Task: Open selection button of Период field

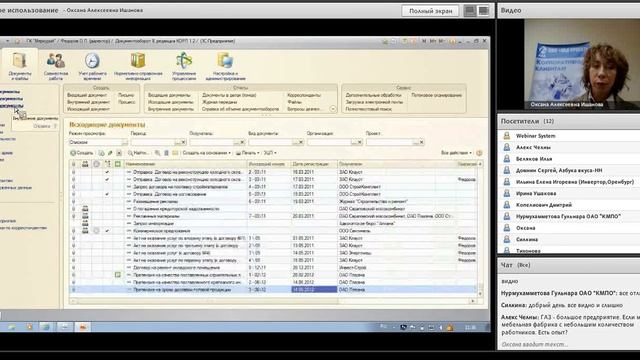Action: (x=177, y=142)
